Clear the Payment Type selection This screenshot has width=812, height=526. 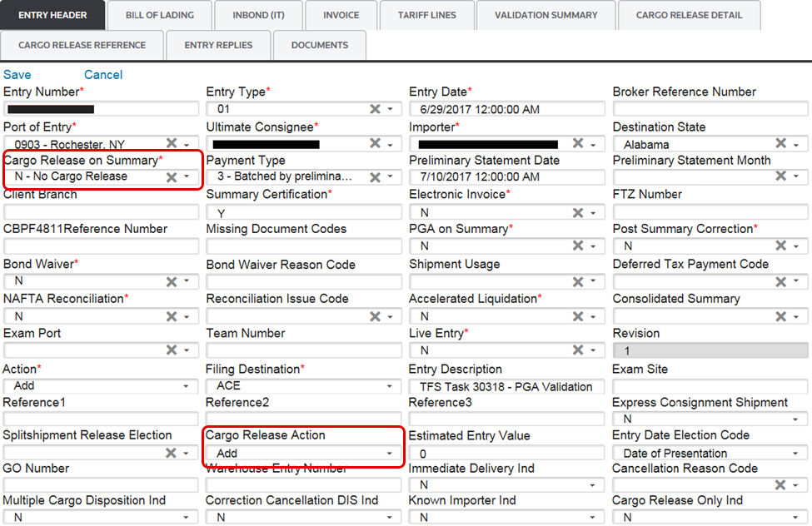(375, 176)
